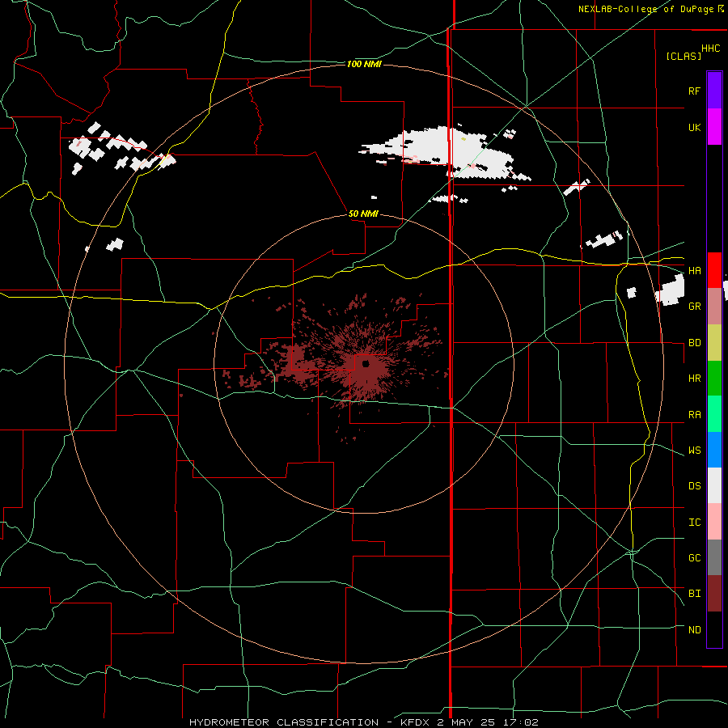Image resolution: width=728 pixels, height=728 pixels.
Task: Click the 'HA' legend label
Action: pos(694,270)
